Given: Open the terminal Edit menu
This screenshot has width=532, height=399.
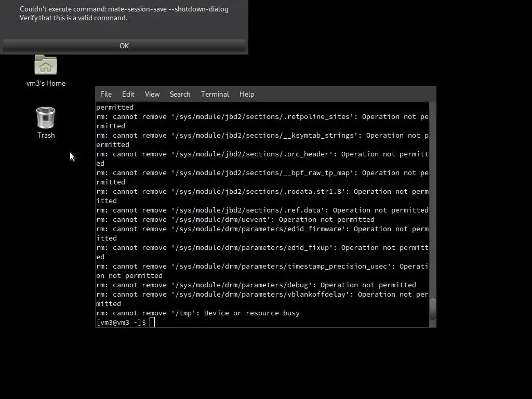Looking at the screenshot, I should [128, 95].
